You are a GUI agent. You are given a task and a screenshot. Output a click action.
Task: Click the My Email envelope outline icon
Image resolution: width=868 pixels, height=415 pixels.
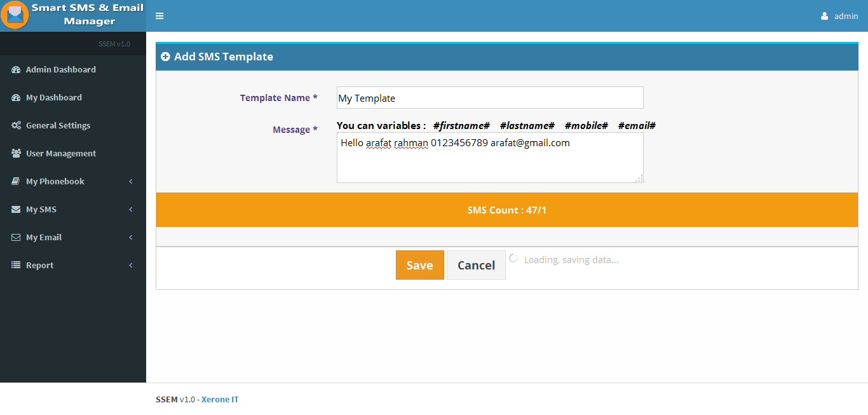tap(16, 237)
